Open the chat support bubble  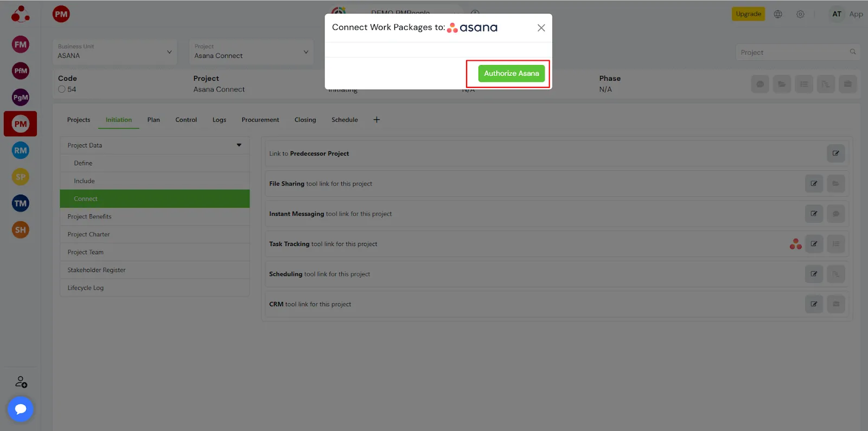pos(21,409)
